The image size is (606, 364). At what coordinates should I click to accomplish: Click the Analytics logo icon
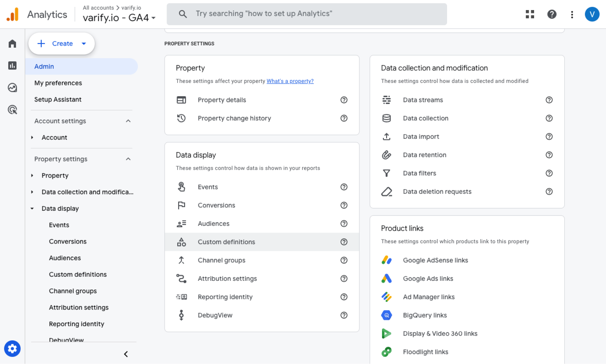[x=12, y=14]
